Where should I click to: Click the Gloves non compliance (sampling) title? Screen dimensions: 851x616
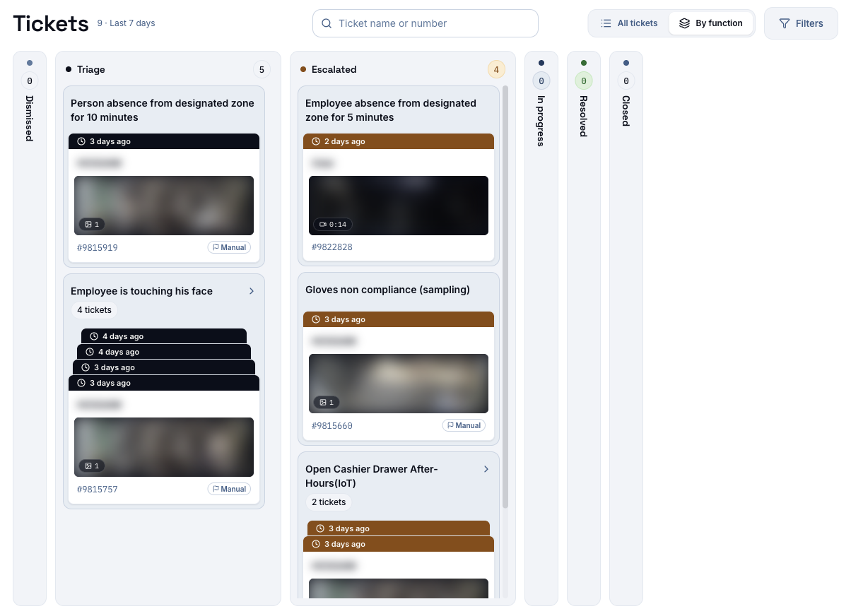(x=387, y=290)
